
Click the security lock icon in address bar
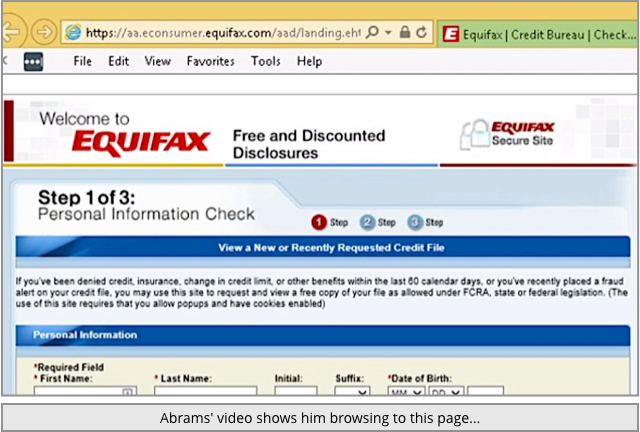[405, 32]
